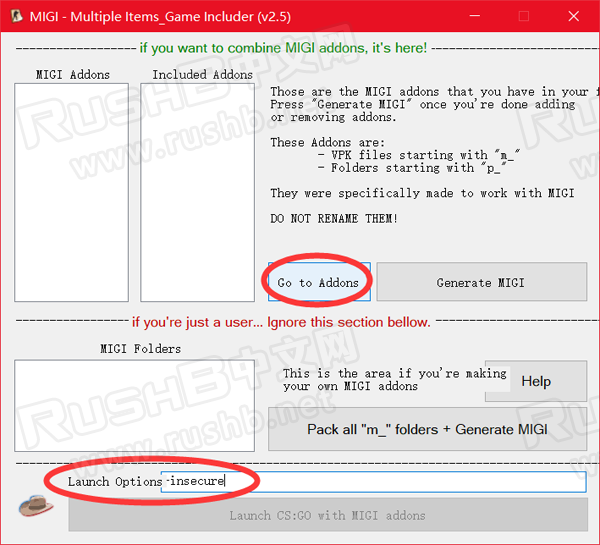The width and height of the screenshot is (600, 545).
Task: Click the red "Ignore this section" header text
Action: coord(281,322)
